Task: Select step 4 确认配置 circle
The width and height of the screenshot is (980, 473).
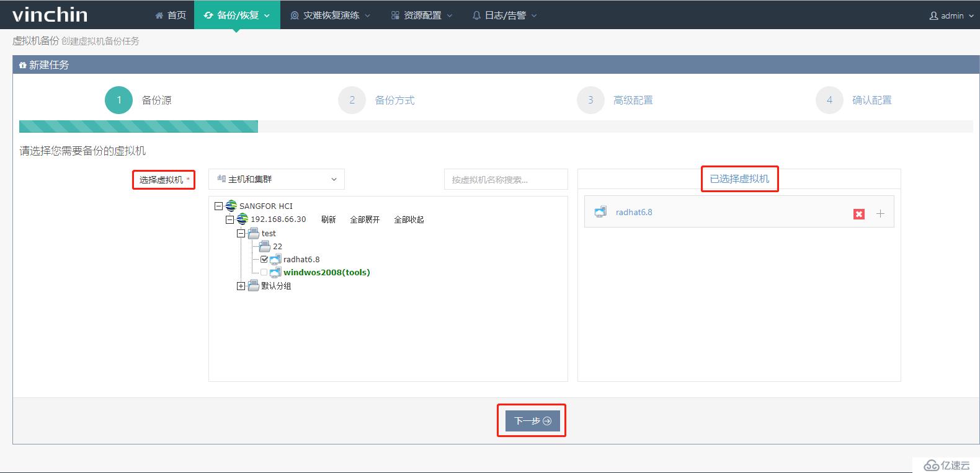Action: pos(829,100)
